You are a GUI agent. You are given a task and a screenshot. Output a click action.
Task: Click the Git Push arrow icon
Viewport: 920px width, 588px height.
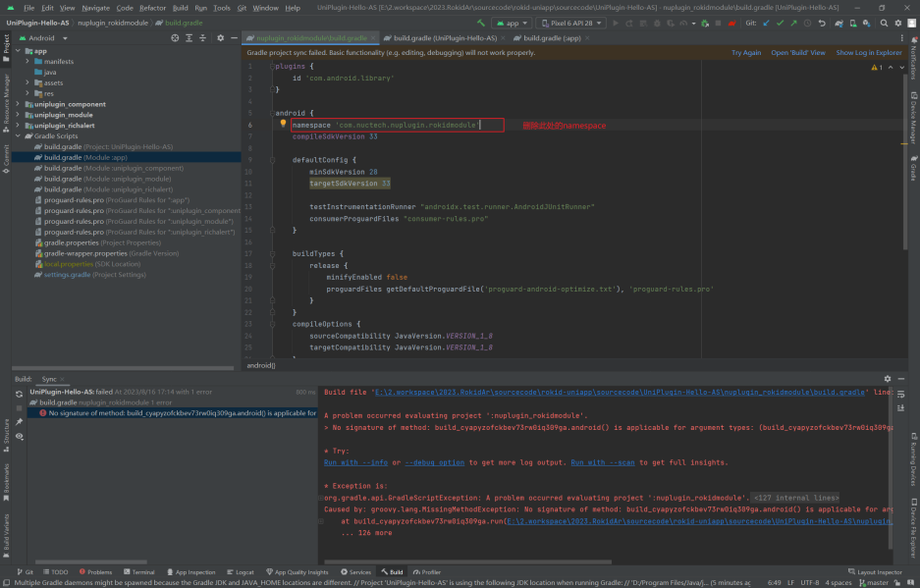click(794, 23)
